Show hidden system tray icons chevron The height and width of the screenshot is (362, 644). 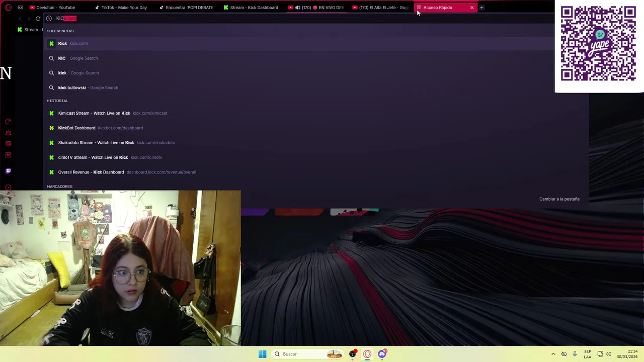553,354
